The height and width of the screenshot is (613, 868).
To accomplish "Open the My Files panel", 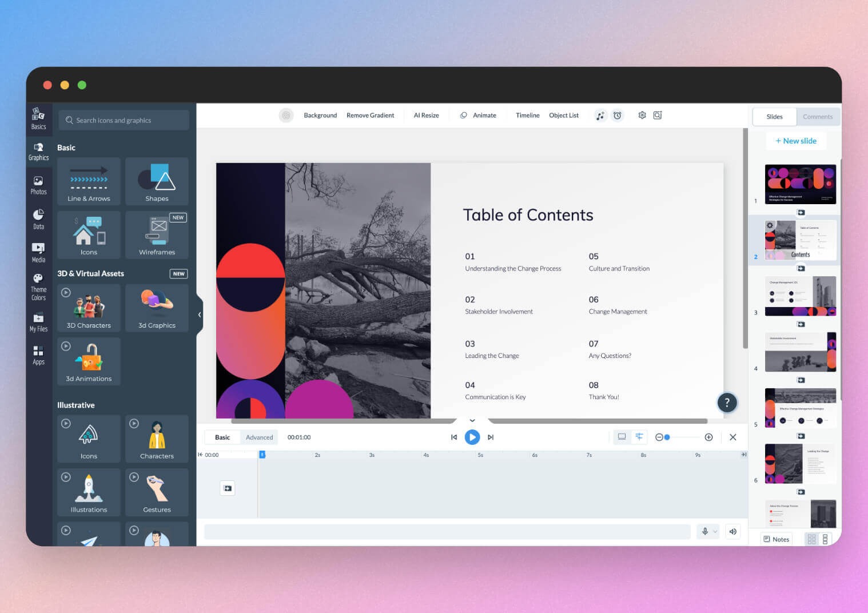I will click(x=38, y=322).
